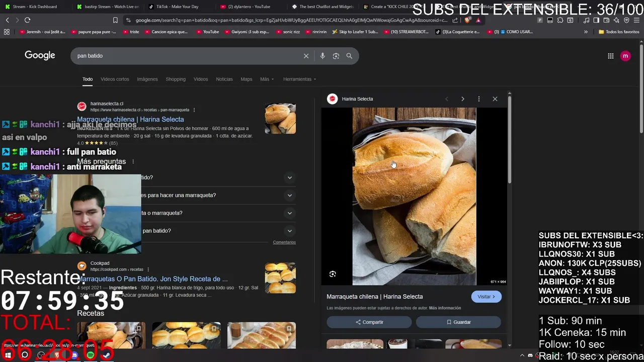Go to the next image with the right arrow
Image resolution: width=644 pixels, height=362 pixels.
coord(463,99)
